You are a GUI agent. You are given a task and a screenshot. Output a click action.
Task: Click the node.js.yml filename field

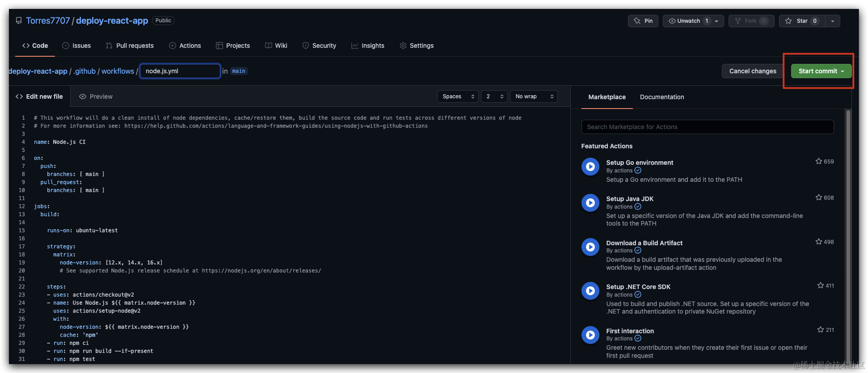[x=180, y=71]
